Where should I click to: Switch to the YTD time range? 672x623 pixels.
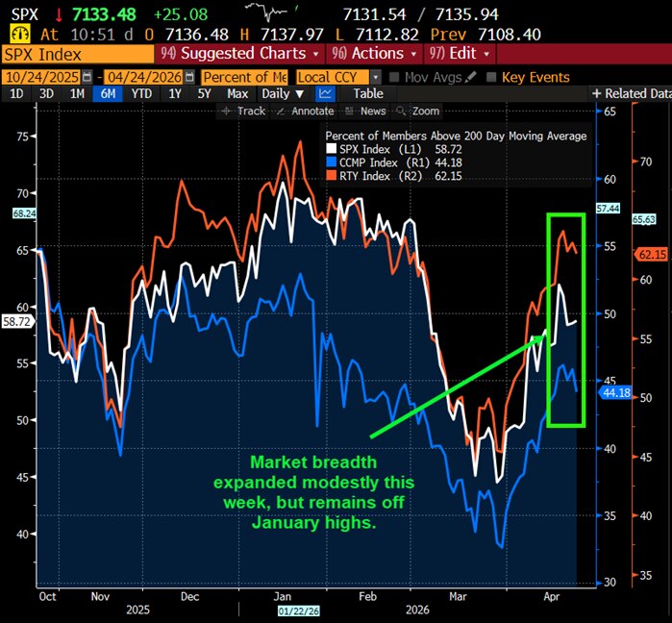click(140, 93)
